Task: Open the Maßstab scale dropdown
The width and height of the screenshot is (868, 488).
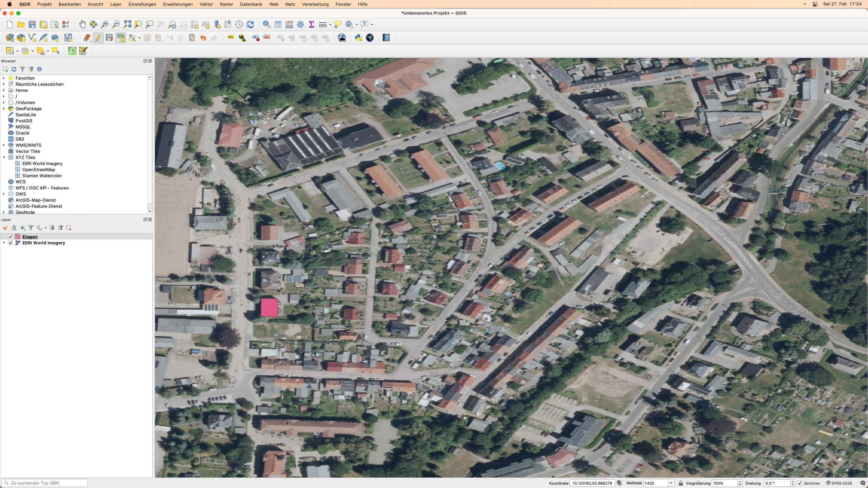Action: (x=671, y=483)
